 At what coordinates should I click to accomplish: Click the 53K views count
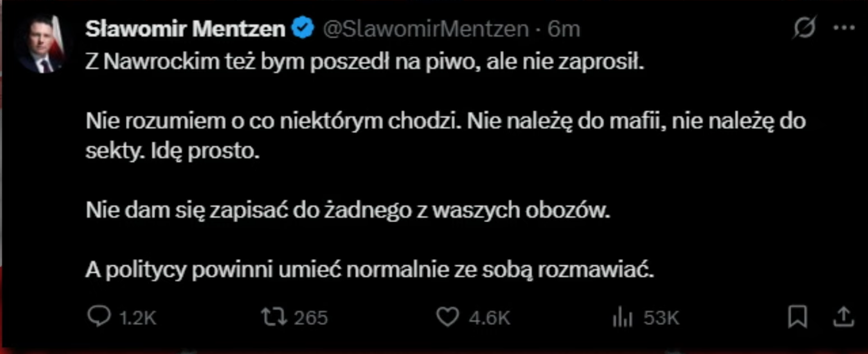pyautogui.click(x=661, y=318)
